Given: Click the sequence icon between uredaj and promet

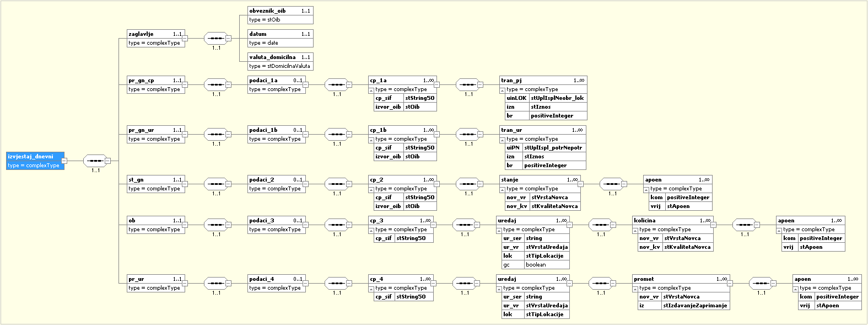Looking at the screenshot, I should click(600, 284).
